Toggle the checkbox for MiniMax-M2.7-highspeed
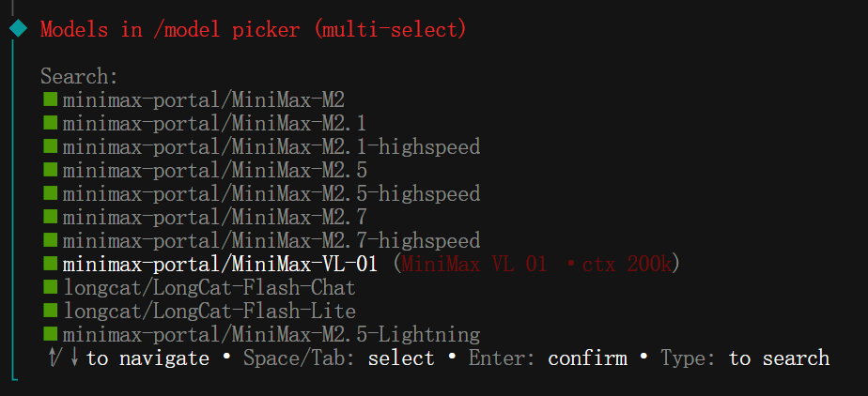 pyautogui.click(x=50, y=240)
